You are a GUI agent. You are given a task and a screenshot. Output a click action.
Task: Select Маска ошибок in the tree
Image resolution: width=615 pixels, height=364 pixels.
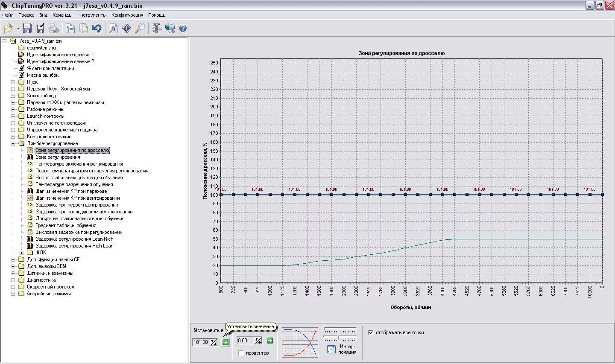tap(43, 75)
